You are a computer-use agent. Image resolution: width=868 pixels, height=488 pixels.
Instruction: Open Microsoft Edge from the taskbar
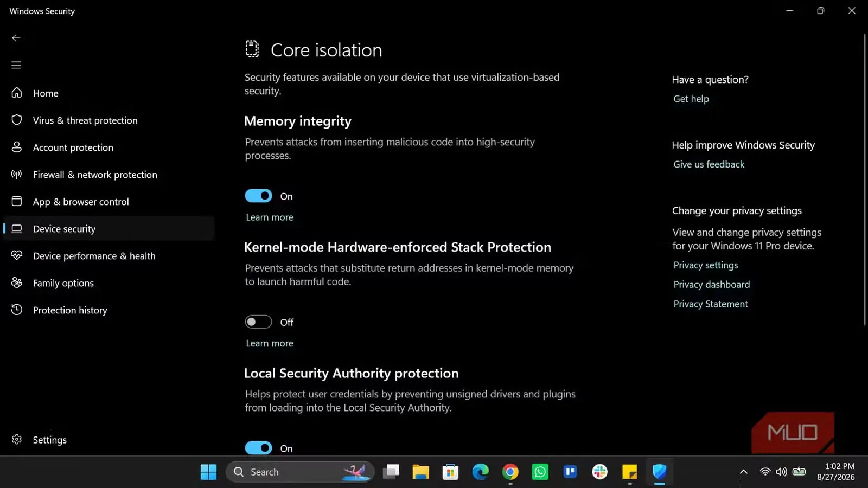(x=480, y=472)
